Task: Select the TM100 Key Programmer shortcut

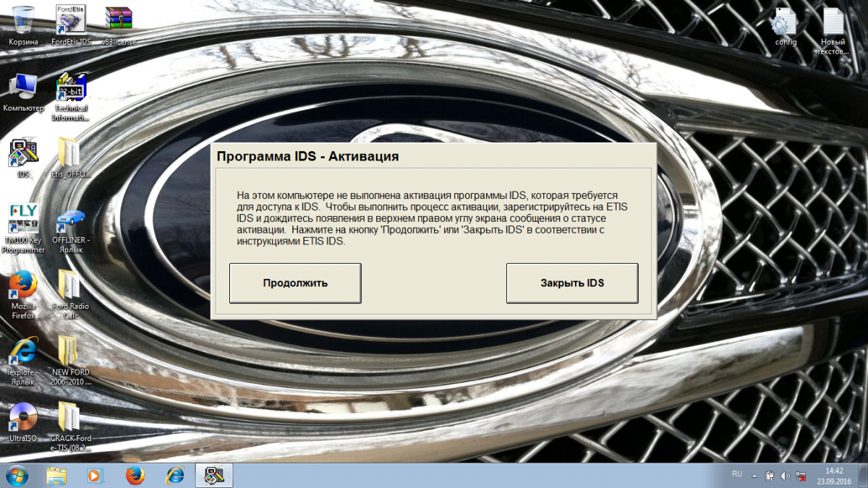Action: pyautogui.click(x=23, y=228)
